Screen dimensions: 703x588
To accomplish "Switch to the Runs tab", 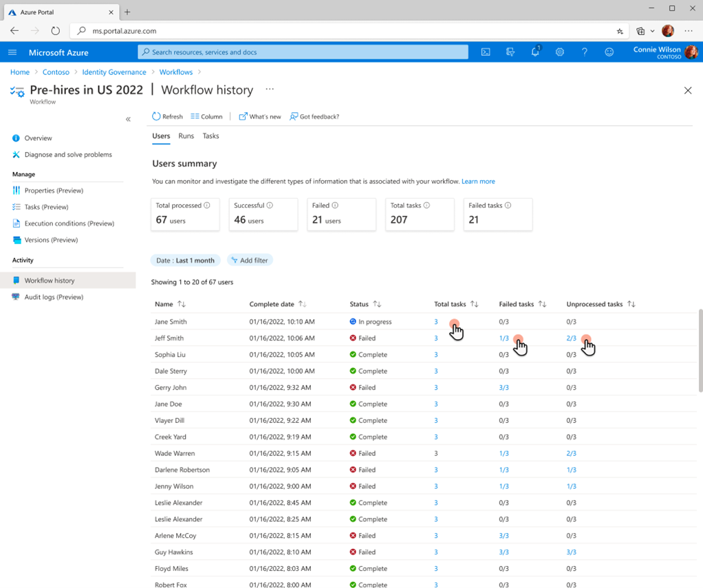I will pos(186,136).
